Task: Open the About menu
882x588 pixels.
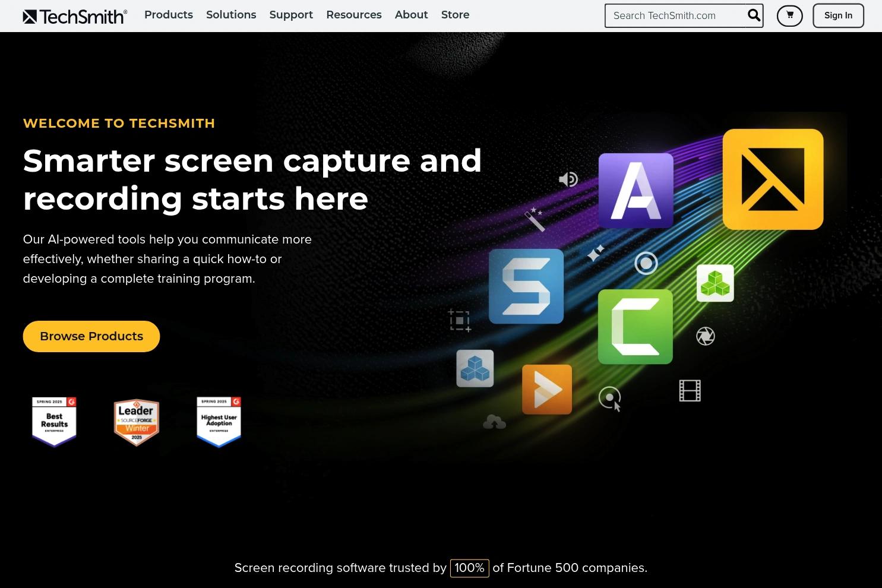Action: 412,15
